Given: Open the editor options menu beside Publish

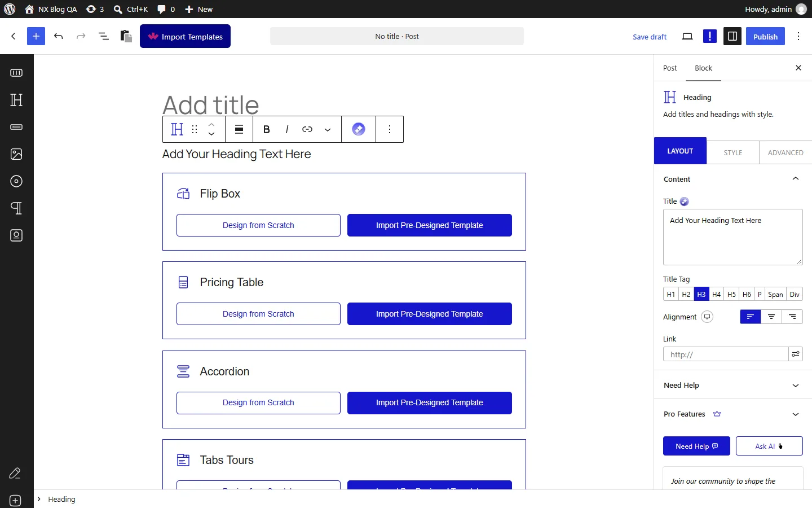Looking at the screenshot, I should pos(798,37).
